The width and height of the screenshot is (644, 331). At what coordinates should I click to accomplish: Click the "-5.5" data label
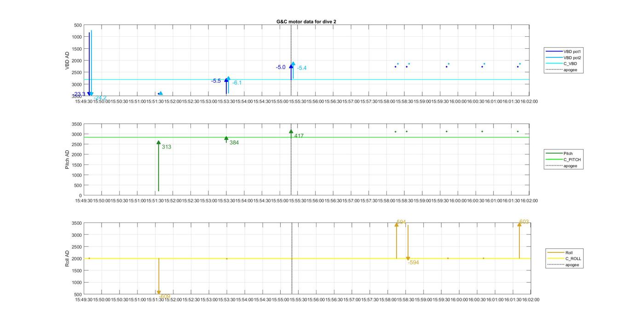(x=216, y=81)
